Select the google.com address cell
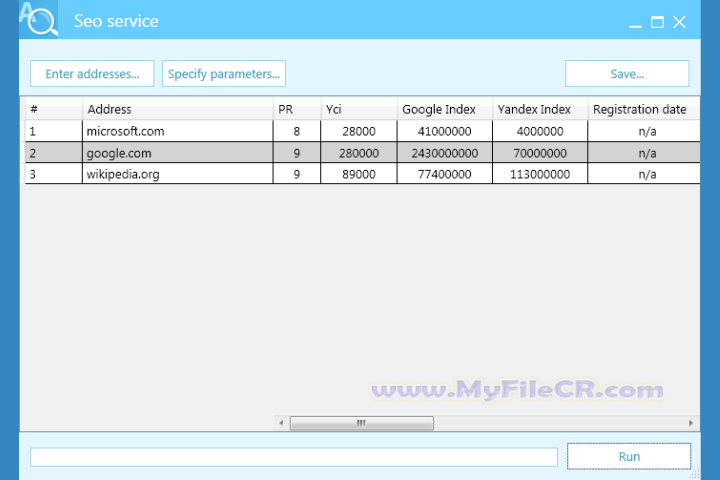720x480 pixels. point(178,152)
